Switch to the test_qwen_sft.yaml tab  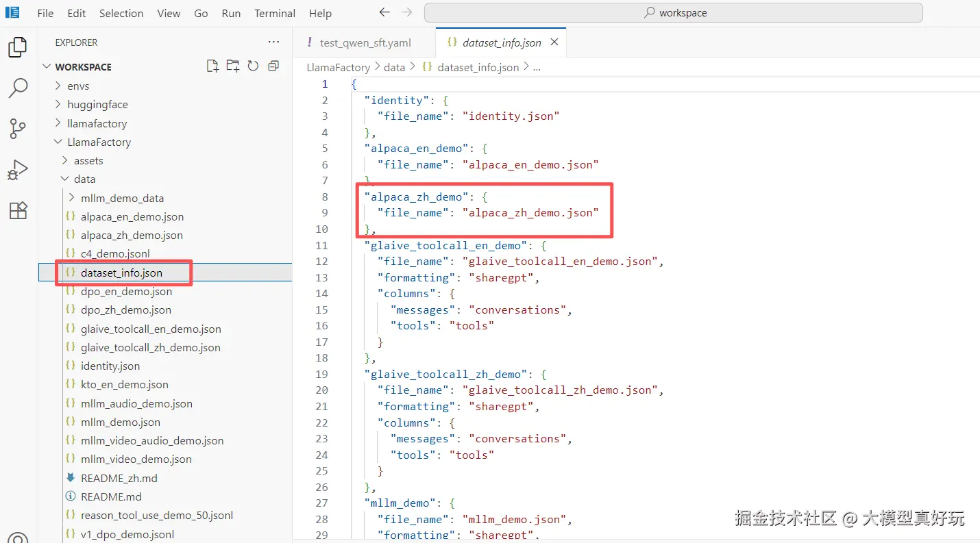pos(365,42)
